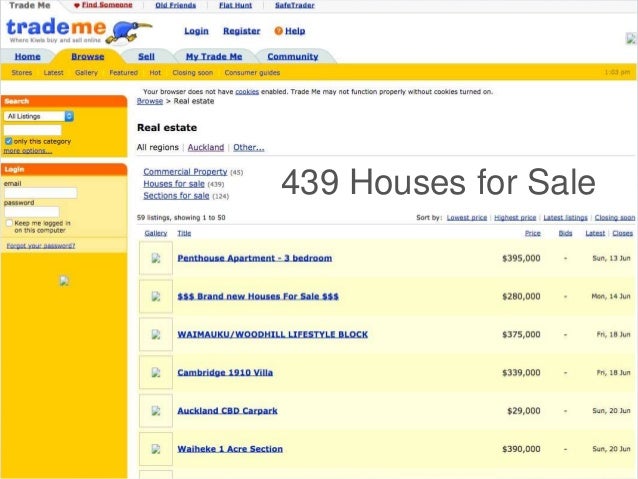Open Consumer guides in the submenu
638x479 pixels.
coord(252,73)
